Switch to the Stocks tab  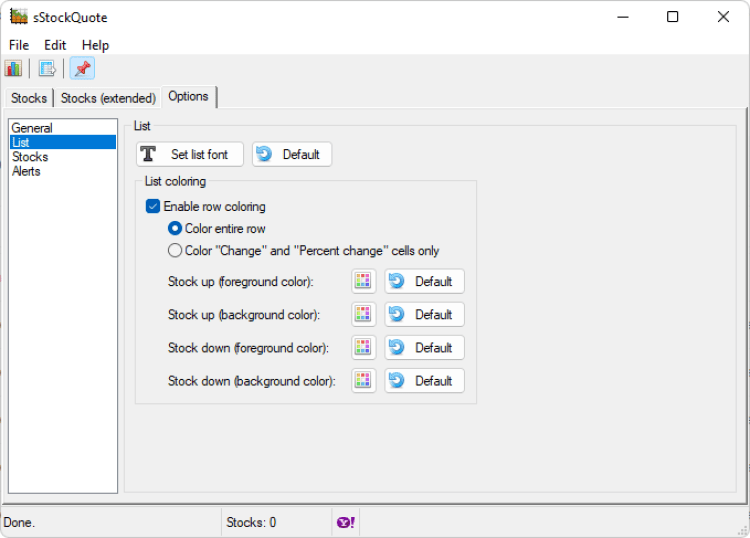29,98
